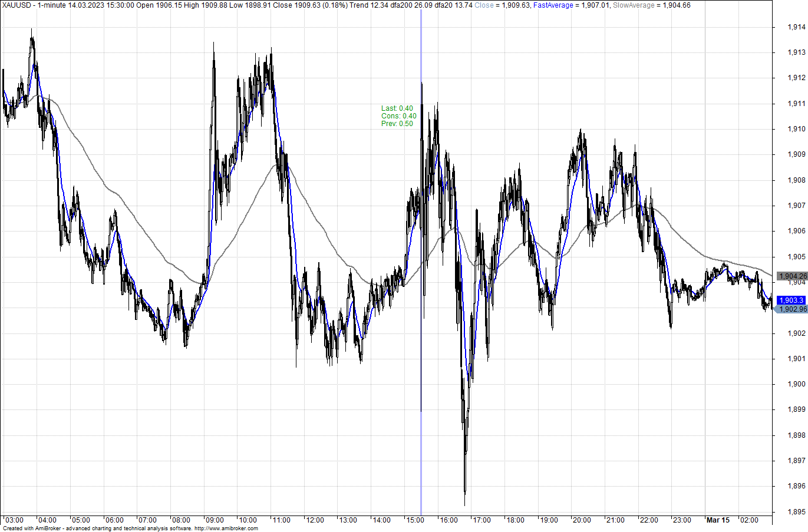Click the 1,906 price axis label
The width and height of the screenshot is (808, 532).
[x=797, y=231]
